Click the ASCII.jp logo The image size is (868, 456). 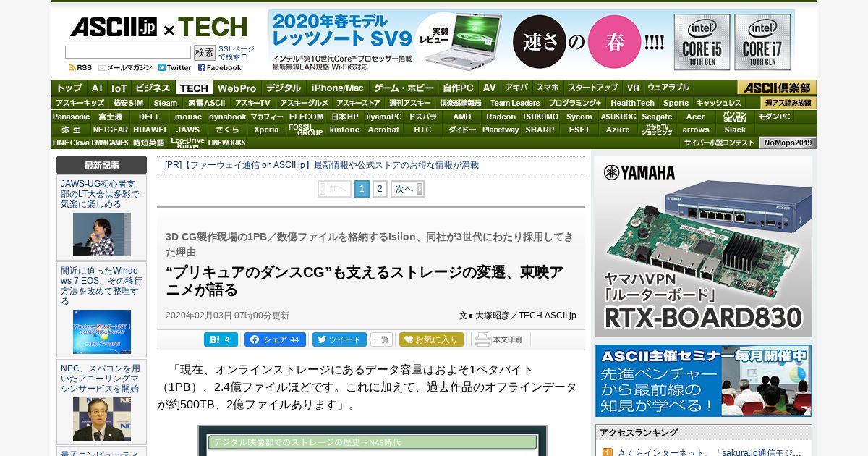click(x=113, y=28)
